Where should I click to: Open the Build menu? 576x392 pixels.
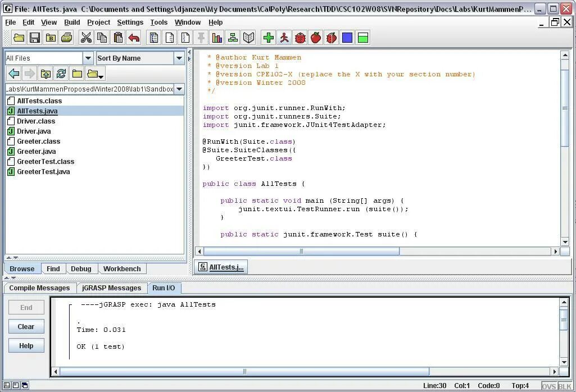click(x=72, y=22)
